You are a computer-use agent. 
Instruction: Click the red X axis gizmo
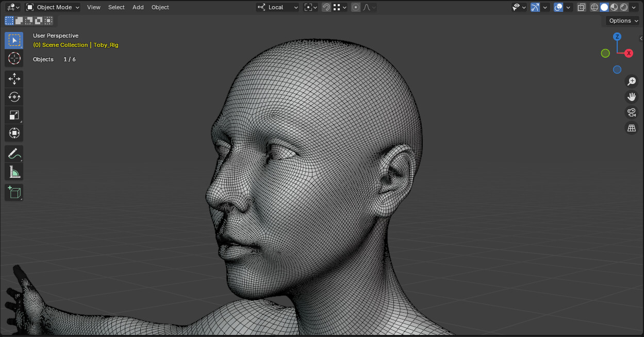(629, 53)
